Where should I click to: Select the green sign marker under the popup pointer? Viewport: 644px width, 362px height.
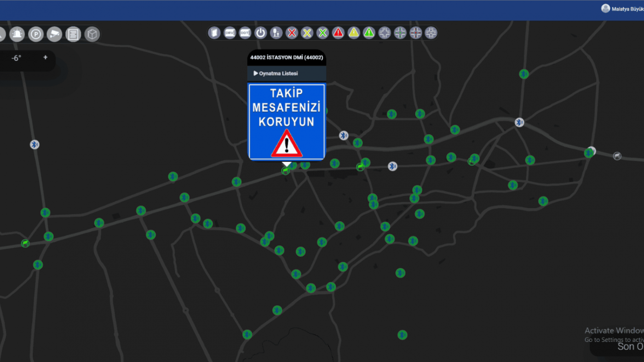tap(286, 171)
